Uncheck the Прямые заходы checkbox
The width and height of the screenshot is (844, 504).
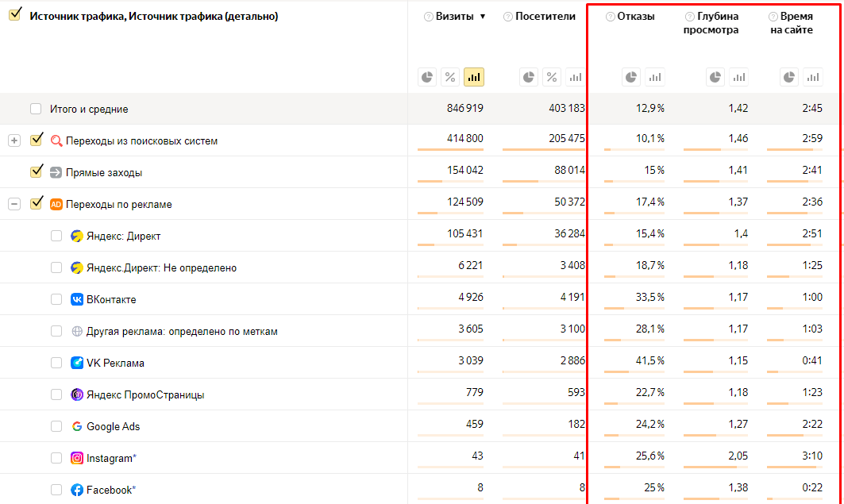pyautogui.click(x=36, y=171)
